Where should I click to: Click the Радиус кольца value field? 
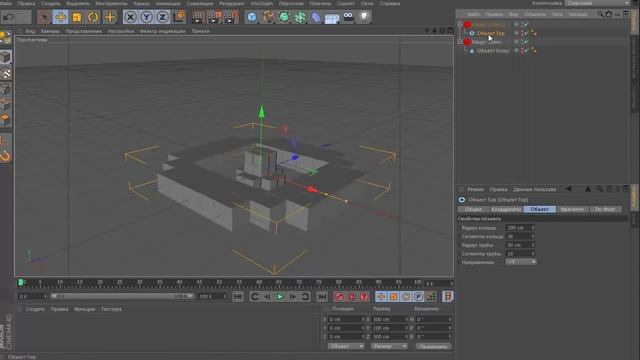click(x=520, y=228)
